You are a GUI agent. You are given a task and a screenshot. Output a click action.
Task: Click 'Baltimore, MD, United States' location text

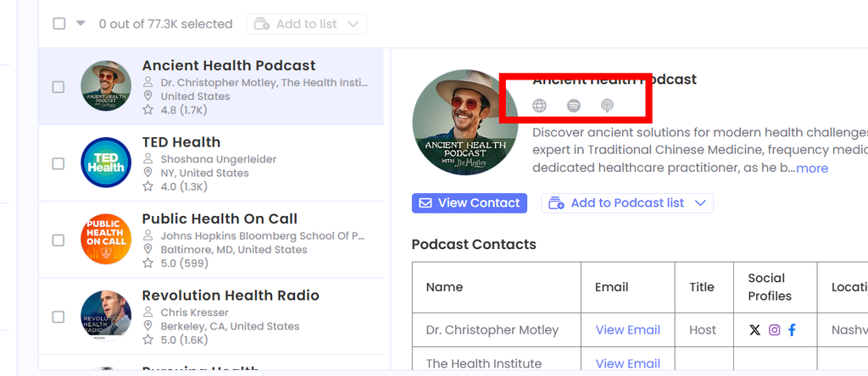tap(234, 249)
